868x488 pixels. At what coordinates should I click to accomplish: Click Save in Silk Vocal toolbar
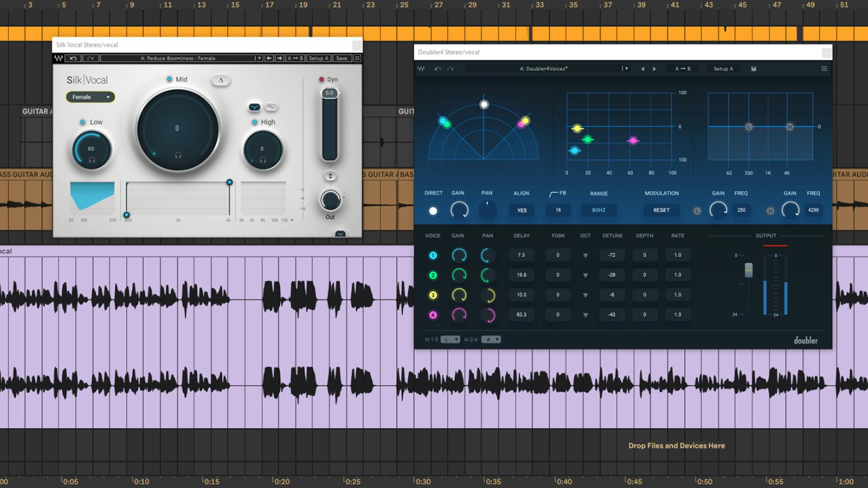click(342, 58)
